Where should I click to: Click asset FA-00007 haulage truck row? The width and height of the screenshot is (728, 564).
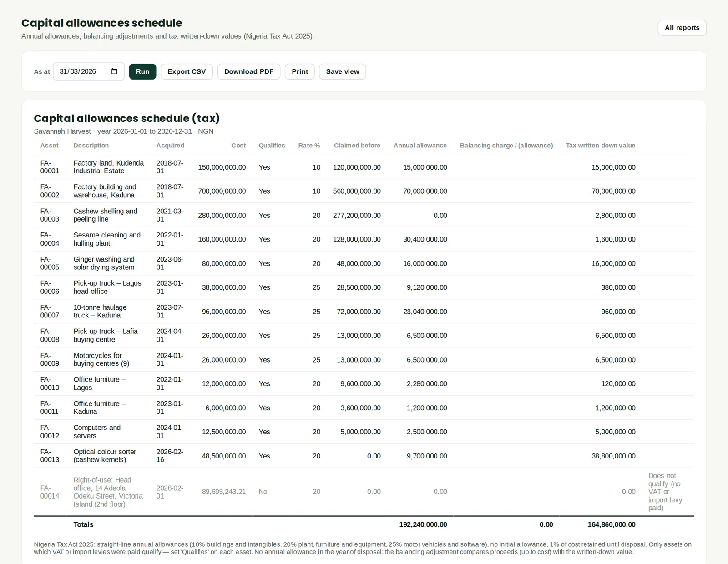point(364,312)
